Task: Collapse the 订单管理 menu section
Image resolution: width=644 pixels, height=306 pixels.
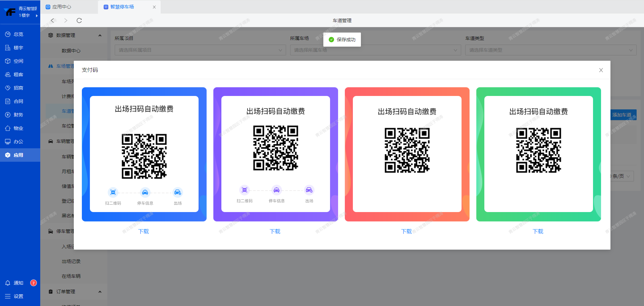Action: [x=100, y=292]
